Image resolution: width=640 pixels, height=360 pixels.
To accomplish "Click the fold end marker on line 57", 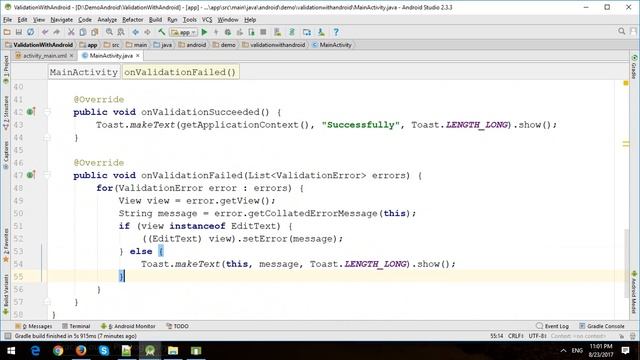I will (x=47, y=302).
